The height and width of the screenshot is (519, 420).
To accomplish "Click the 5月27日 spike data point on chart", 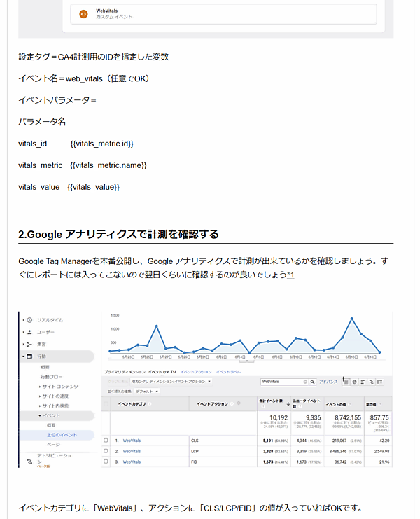I will click(x=156, y=326).
